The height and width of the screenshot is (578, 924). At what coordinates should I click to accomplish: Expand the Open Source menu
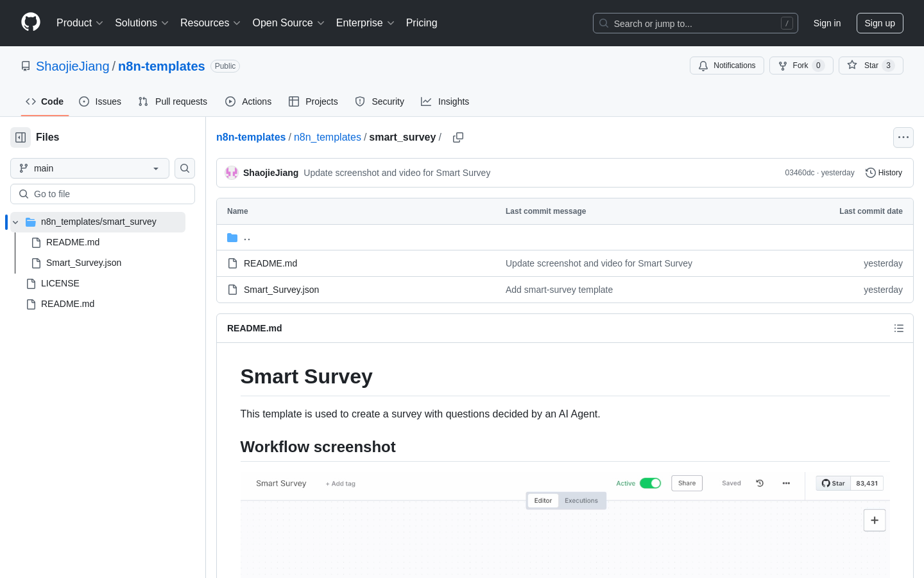[289, 23]
